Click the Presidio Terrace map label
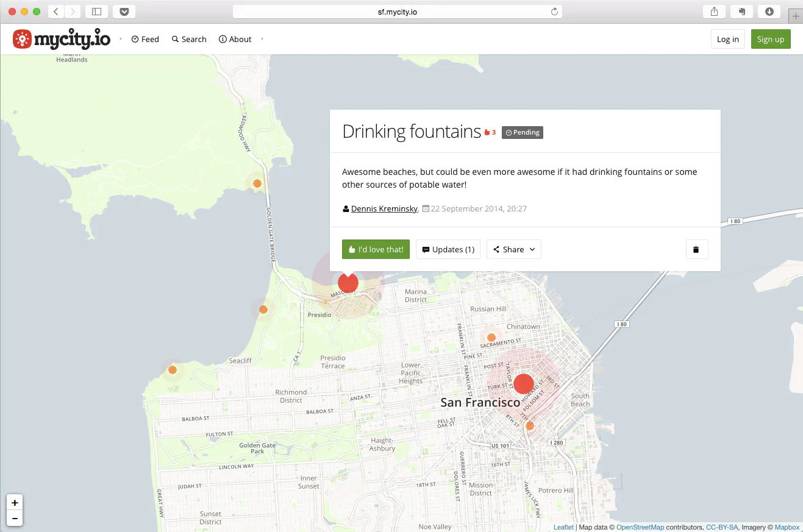 click(x=333, y=362)
